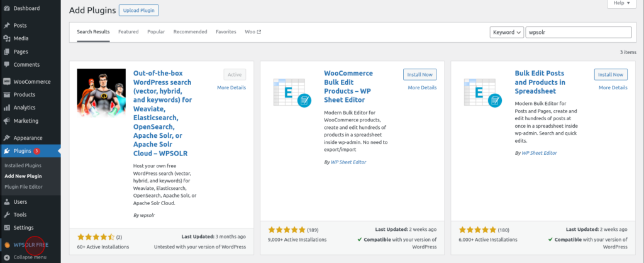The height and width of the screenshot is (263, 644).
Task: Click the Comments bubble icon
Action: (6, 65)
